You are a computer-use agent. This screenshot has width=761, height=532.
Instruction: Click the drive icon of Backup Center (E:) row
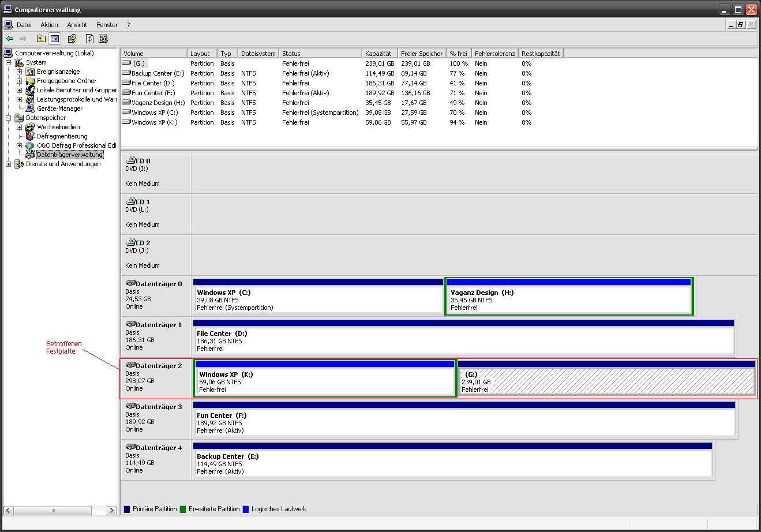[127, 73]
